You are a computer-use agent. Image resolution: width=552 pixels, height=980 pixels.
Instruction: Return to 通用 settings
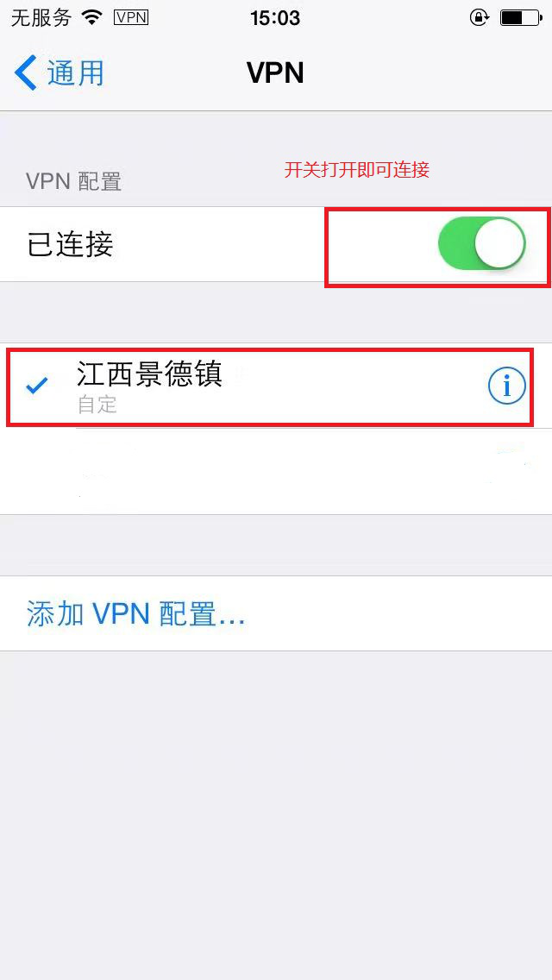[x=59, y=73]
